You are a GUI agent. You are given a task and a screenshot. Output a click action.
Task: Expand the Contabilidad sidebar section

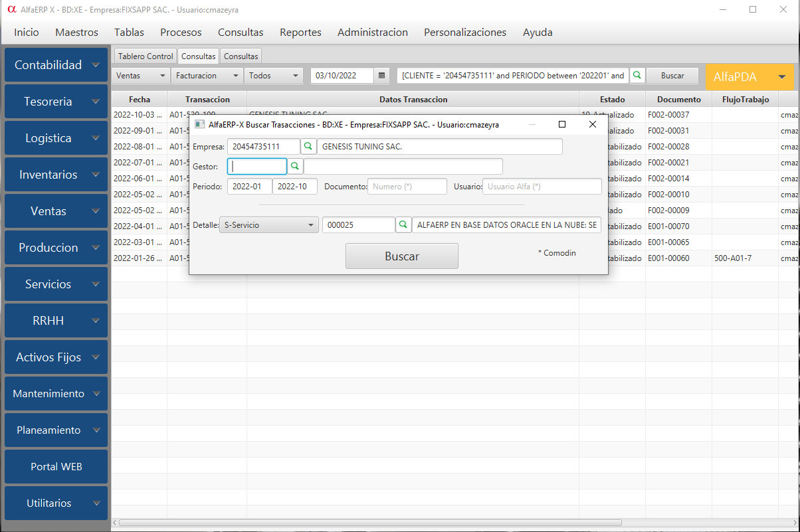[56, 65]
